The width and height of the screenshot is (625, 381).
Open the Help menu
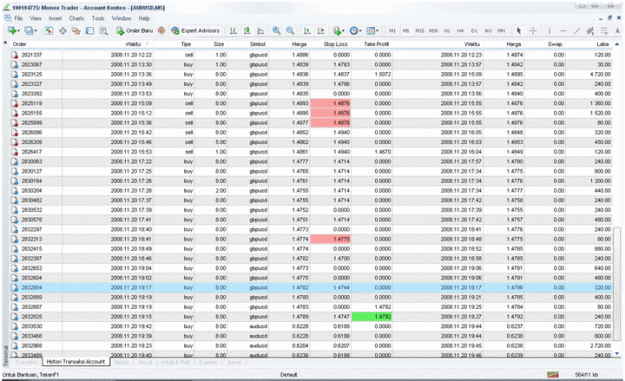pos(144,18)
